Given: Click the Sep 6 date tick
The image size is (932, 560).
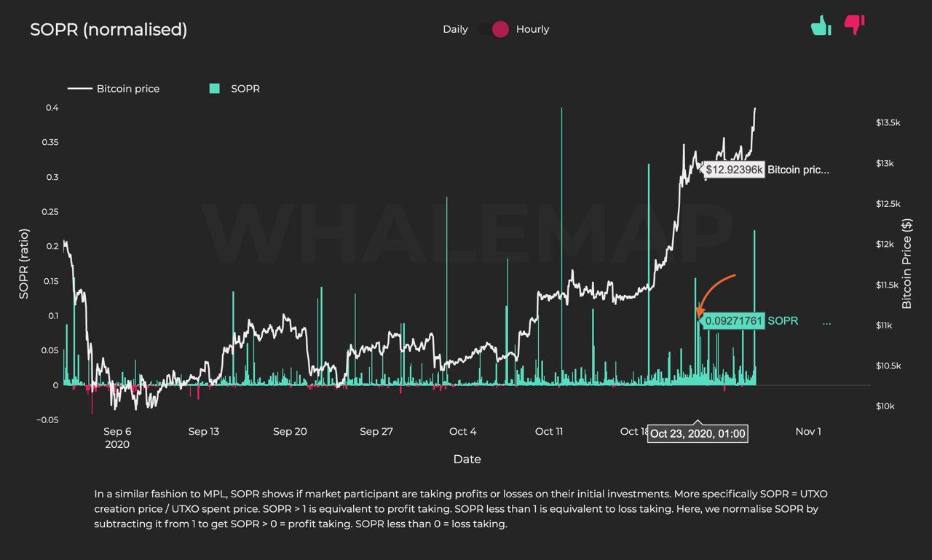Looking at the screenshot, I should click(117, 431).
